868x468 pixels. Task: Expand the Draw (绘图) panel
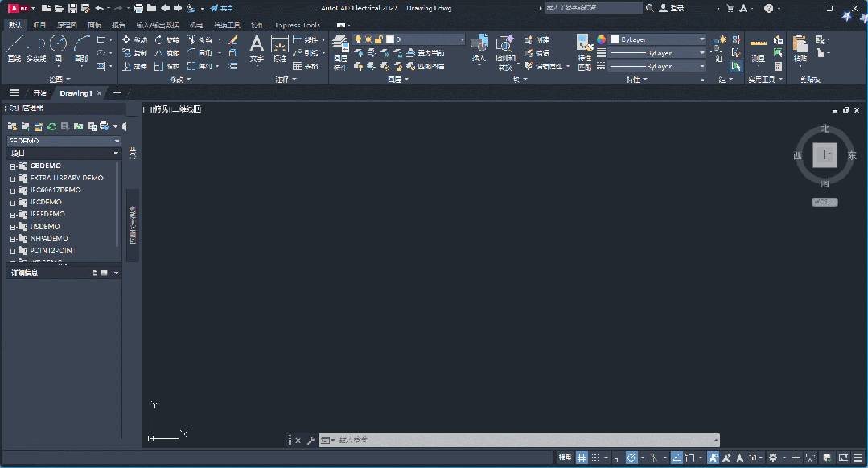tap(60, 80)
